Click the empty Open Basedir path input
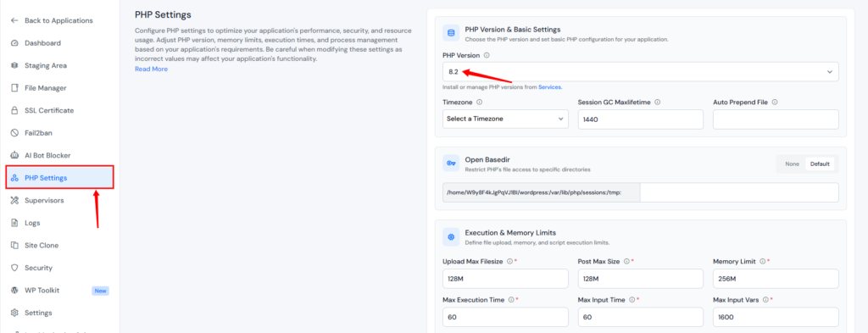868x333 pixels. coord(739,192)
